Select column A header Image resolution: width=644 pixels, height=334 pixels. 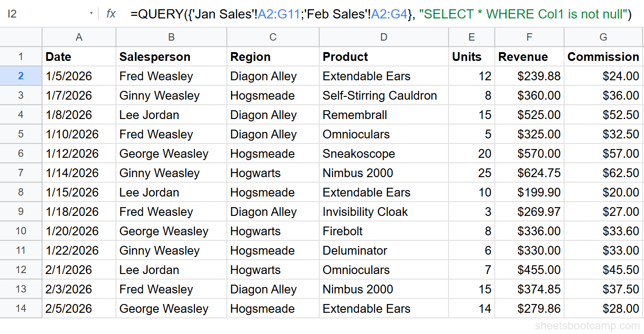coord(79,37)
